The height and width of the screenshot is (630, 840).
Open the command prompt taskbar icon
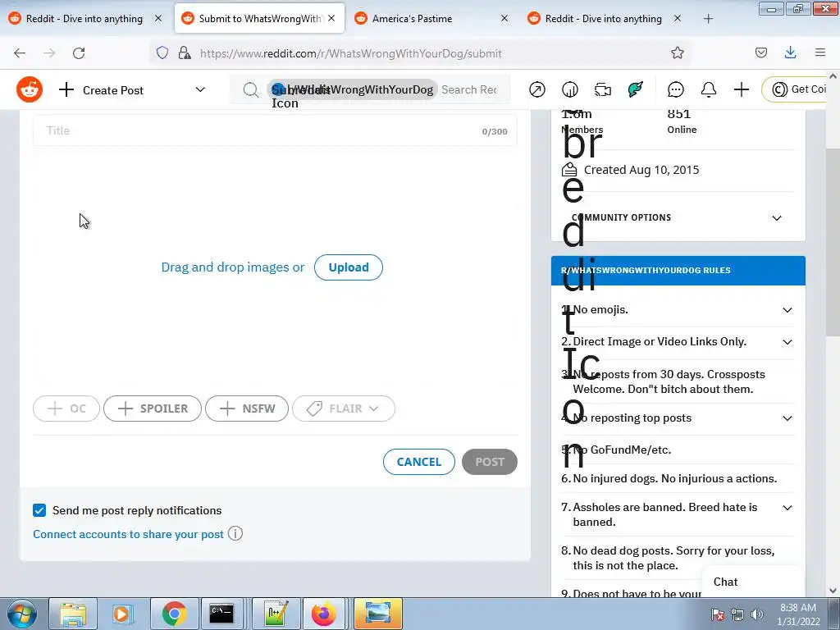point(221,614)
